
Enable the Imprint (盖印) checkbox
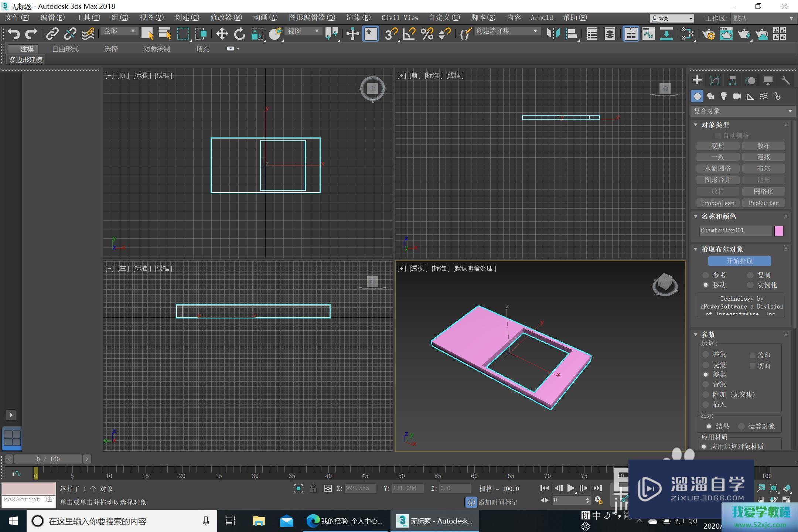point(752,355)
